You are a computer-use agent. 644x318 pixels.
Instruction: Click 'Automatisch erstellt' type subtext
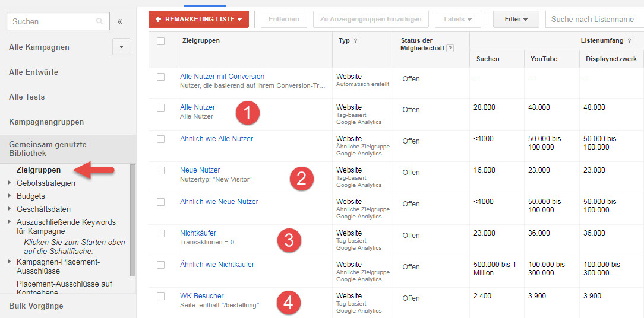tap(362, 84)
